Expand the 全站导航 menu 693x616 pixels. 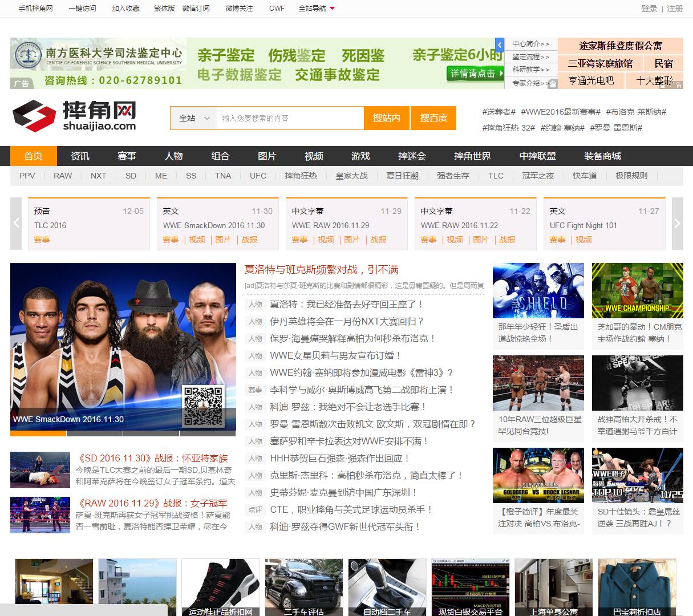[317, 9]
